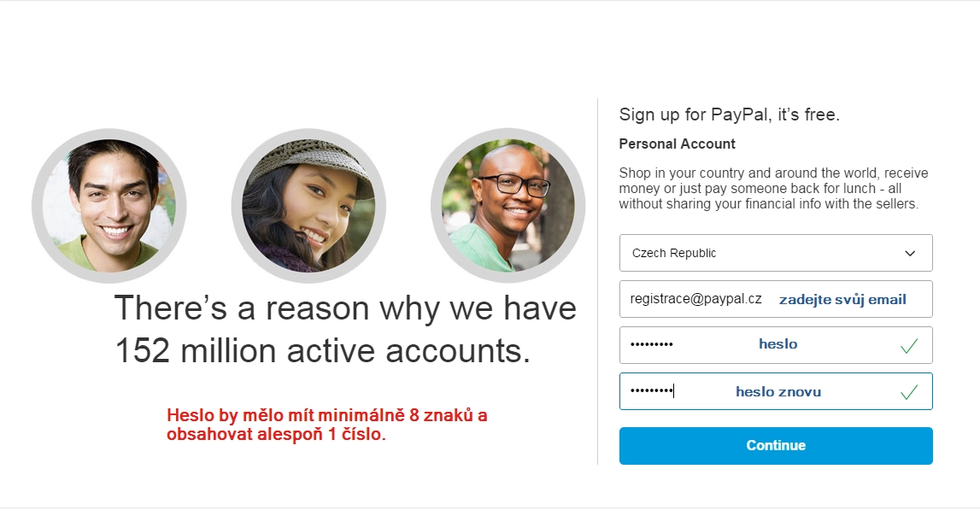This screenshot has width=980, height=516.
Task: Click the woman wearing knit hat photo
Action: pos(308,206)
